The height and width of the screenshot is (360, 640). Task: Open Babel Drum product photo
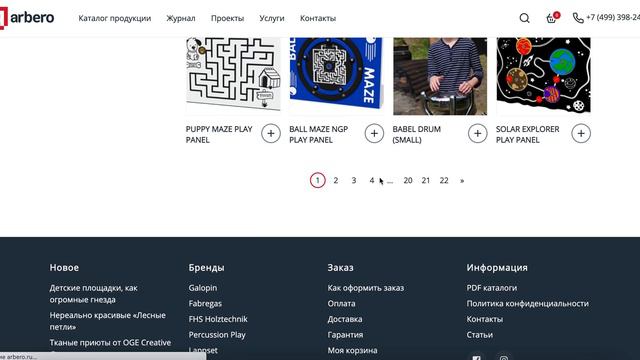tap(440, 76)
